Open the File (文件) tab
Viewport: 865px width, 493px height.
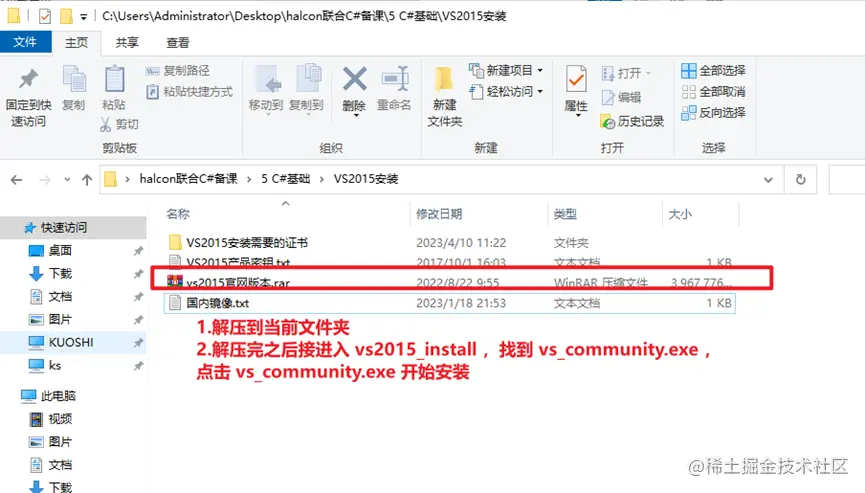coord(25,42)
